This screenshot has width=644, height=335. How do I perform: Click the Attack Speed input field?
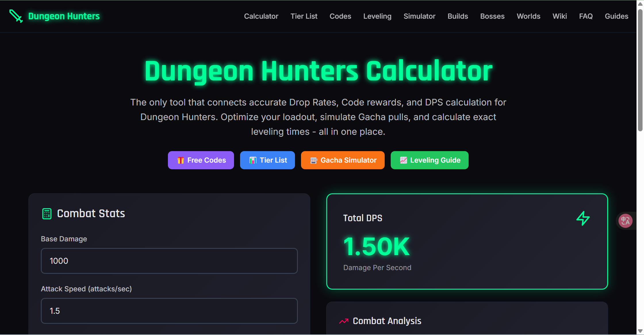[169, 311]
